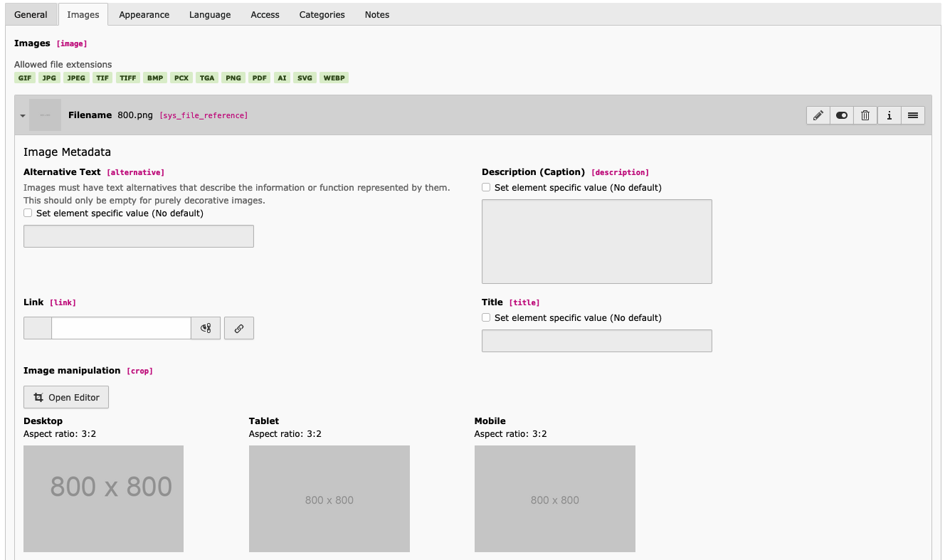Open the Access tab
This screenshot has height=560, width=945.
point(265,15)
